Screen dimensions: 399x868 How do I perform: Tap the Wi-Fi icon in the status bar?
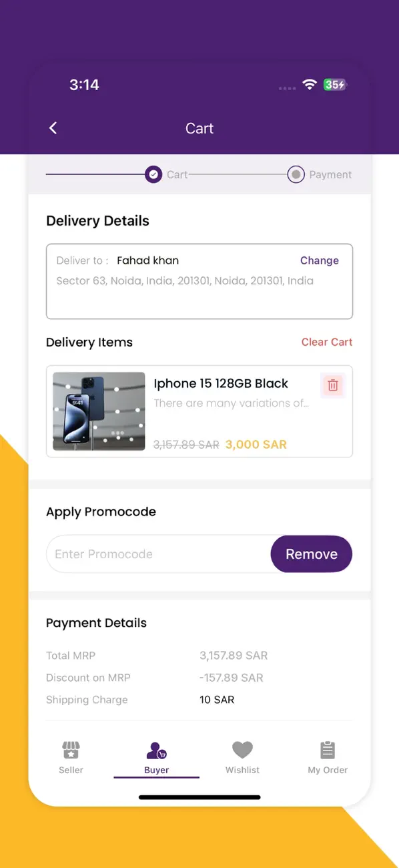309,85
